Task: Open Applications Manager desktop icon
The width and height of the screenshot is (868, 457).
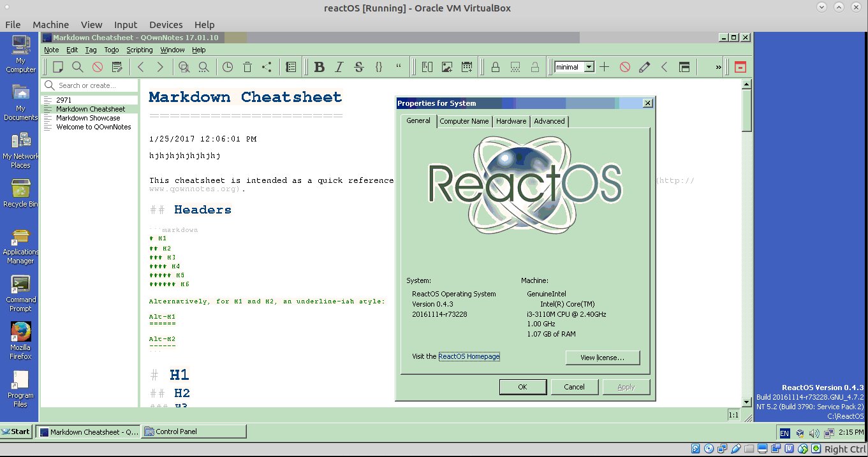Action: pos(20,245)
